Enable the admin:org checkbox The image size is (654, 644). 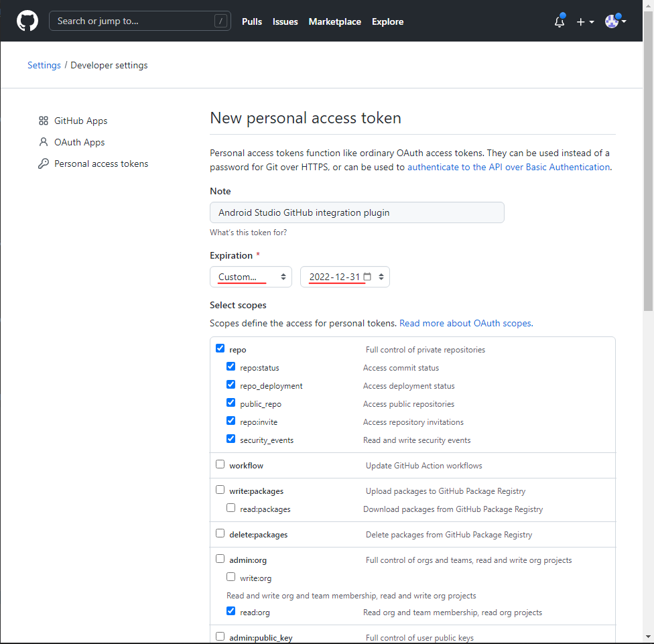[x=220, y=559]
